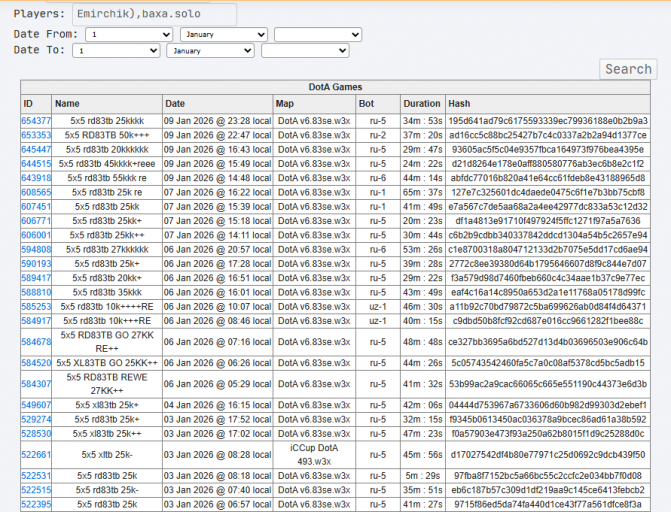Select game name '5x5 rd83tb 45kkkk+reee'
671x512 pixels.
[x=107, y=164]
